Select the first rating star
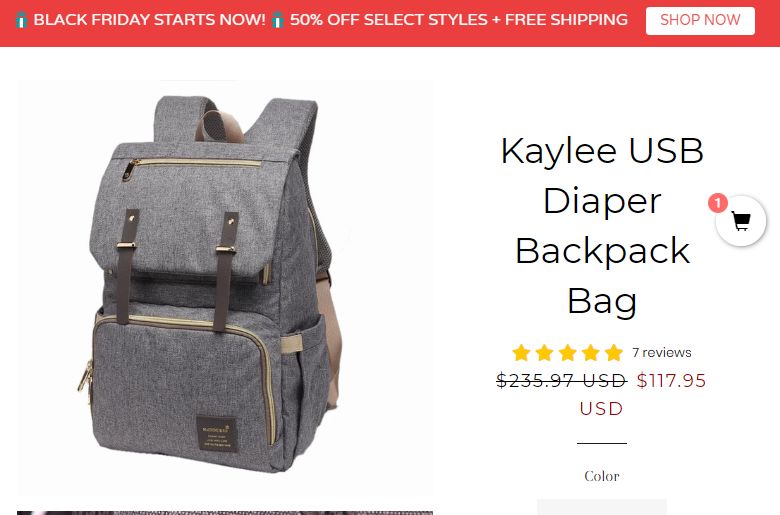 pos(521,353)
